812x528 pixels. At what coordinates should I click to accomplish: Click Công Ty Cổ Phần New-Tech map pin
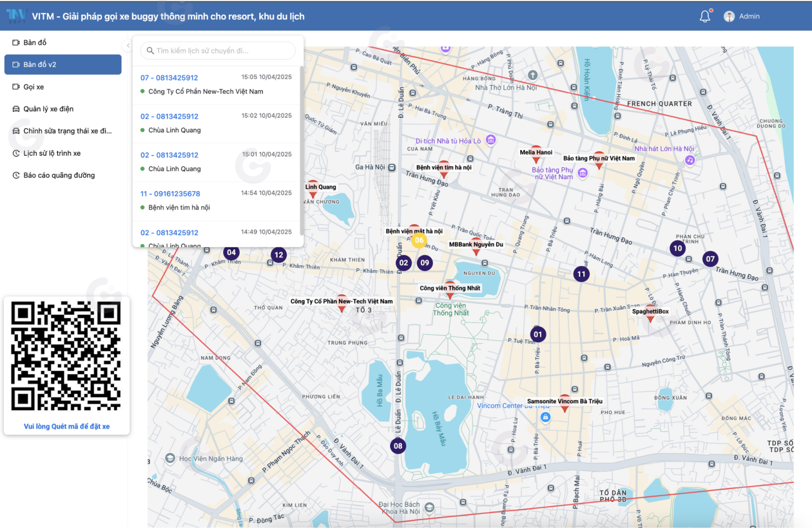click(x=342, y=303)
